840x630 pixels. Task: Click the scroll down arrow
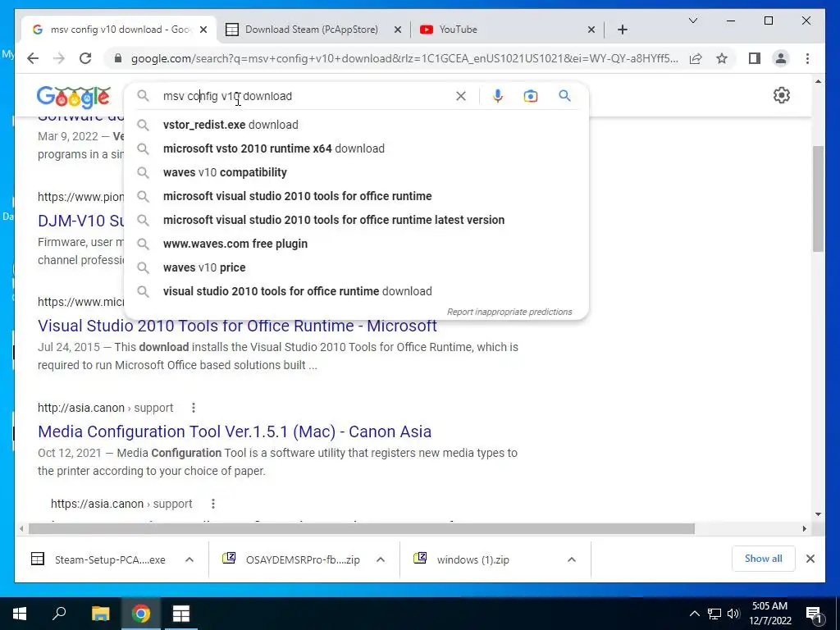pyautogui.click(x=818, y=514)
